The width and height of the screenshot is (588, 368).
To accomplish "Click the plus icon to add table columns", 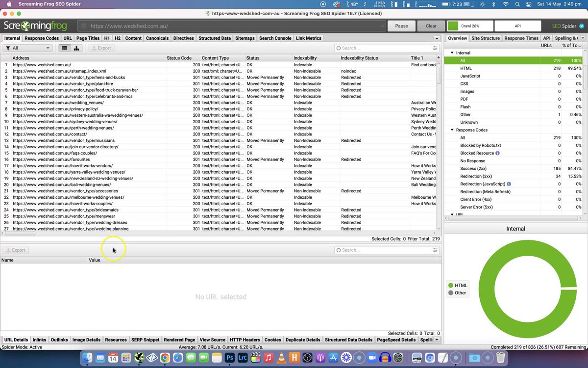I will coord(439,58).
